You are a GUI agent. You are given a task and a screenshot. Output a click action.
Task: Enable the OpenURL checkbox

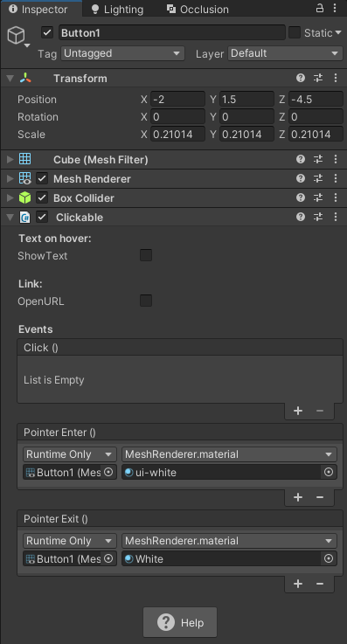[x=146, y=301]
